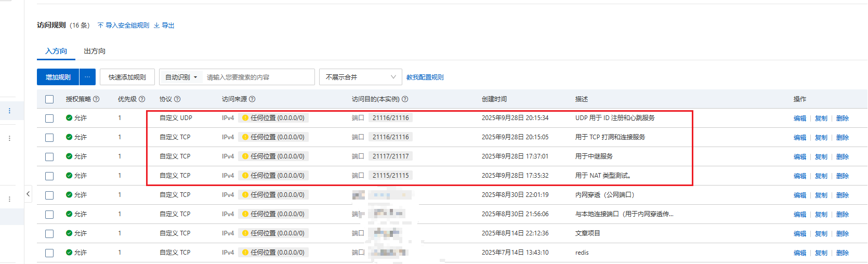Open the 不展示合并 merge display dropdown
868x264 pixels.
[361, 77]
